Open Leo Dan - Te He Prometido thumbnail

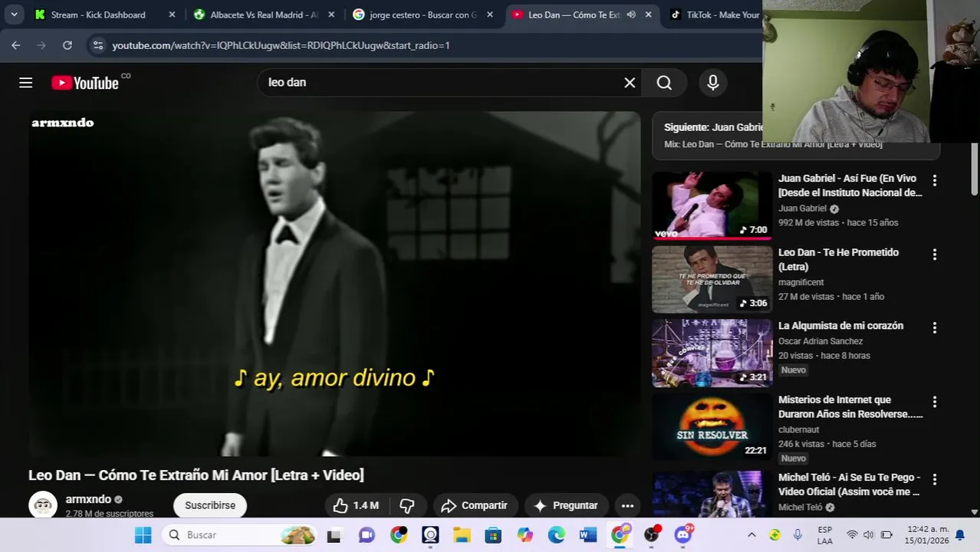[712, 279]
